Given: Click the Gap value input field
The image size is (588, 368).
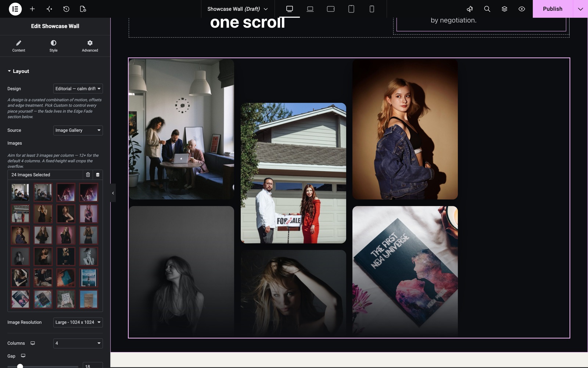Looking at the screenshot, I should click(93, 365).
